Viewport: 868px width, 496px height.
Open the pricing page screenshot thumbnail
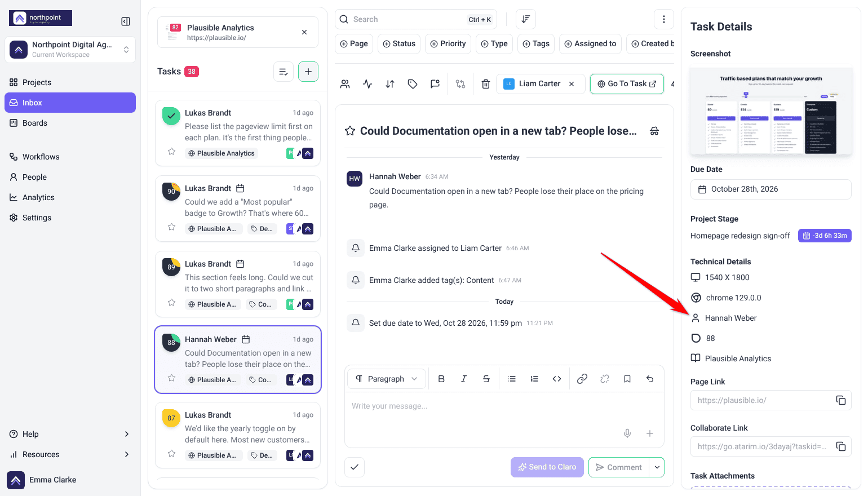point(771,111)
